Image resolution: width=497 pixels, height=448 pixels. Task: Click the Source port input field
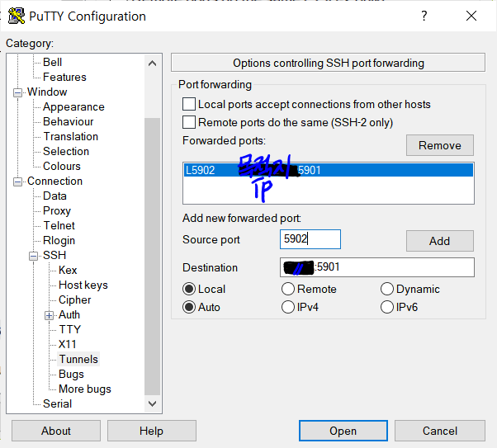(310, 239)
